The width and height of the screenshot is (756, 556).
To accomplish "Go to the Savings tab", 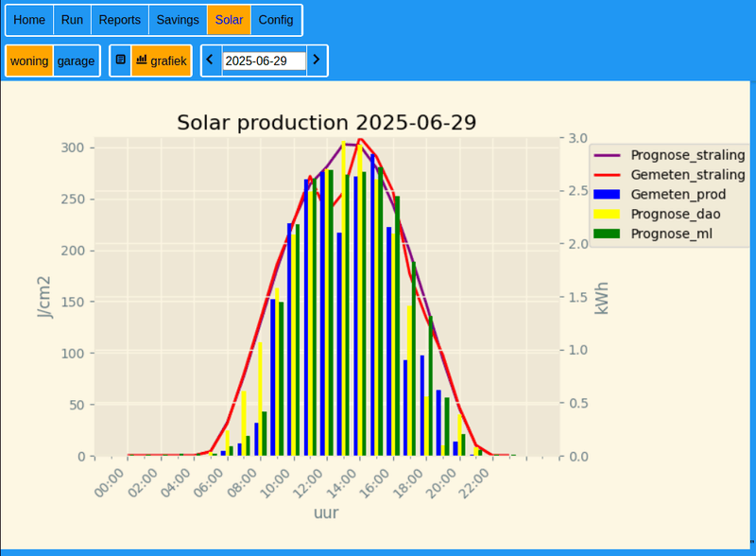I will click(x=178, y=20).
